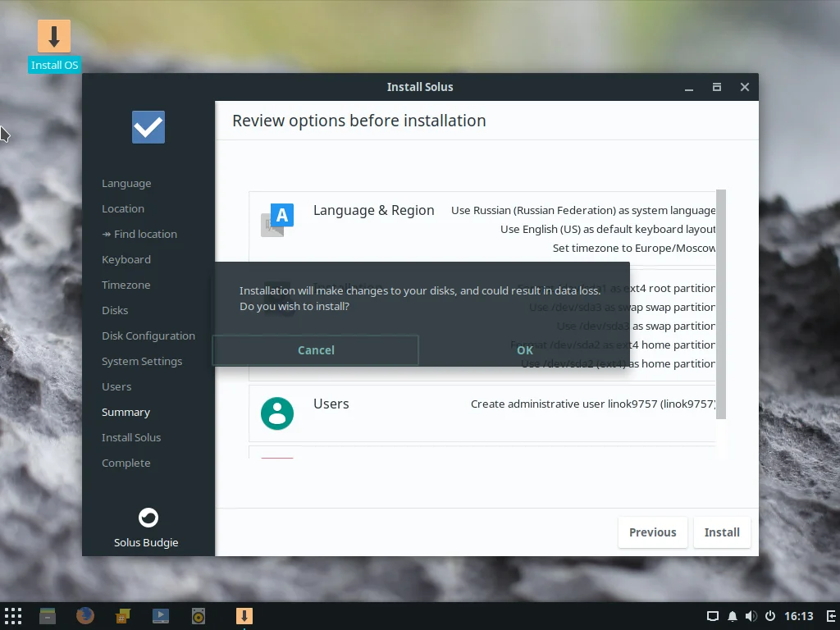Open the video player taskbar icon

(161, 616)
